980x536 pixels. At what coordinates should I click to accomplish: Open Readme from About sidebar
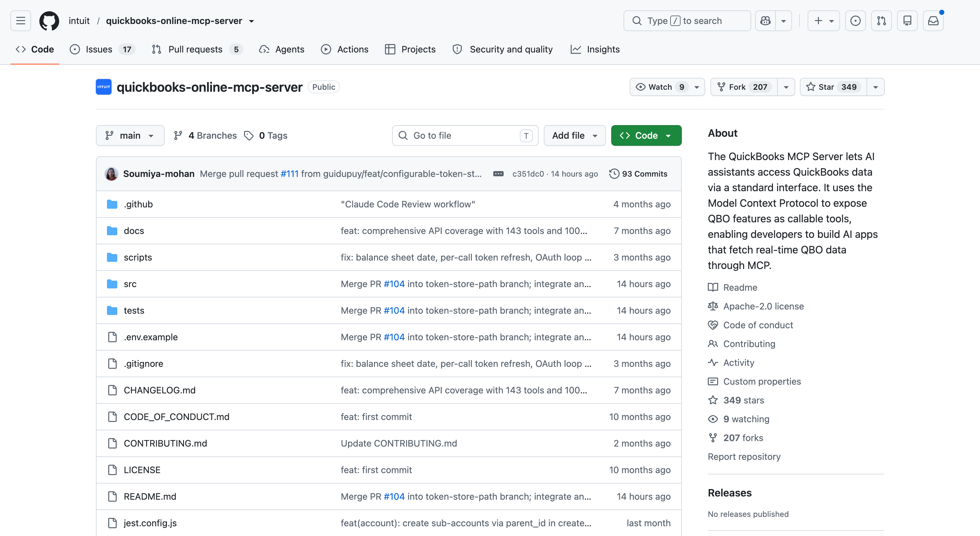pos(732,287)
